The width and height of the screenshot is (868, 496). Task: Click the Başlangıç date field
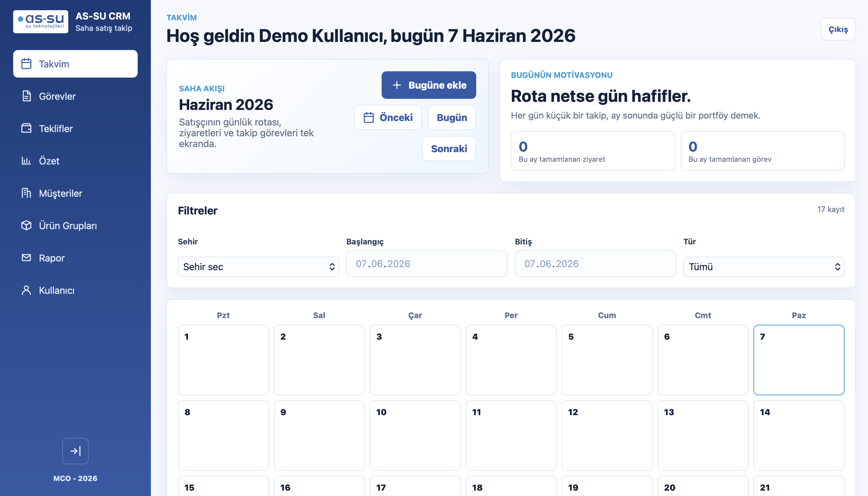point(427,264)
